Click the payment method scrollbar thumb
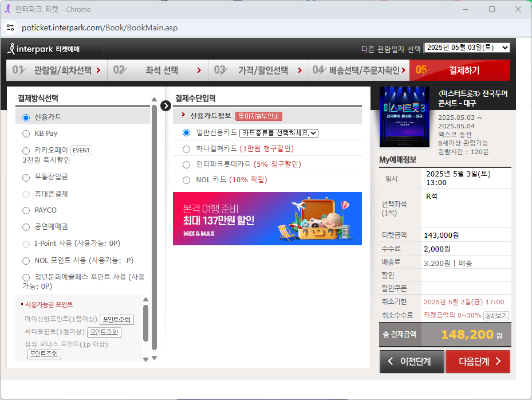Screen dimensions: 532x400 (x=155, y=227)
